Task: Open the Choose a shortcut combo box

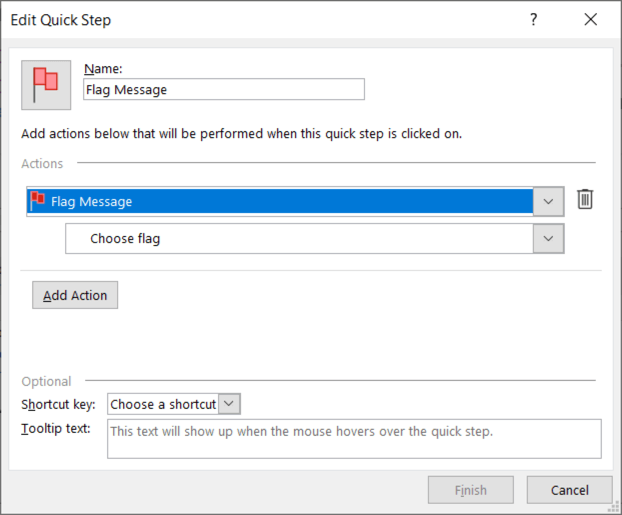Action: click(x=162, y=404)
